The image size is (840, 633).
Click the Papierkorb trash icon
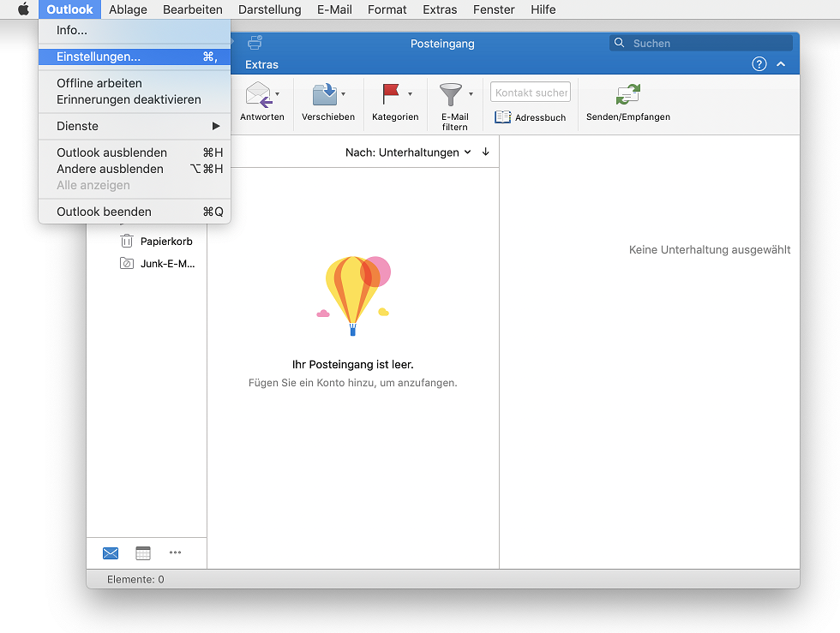pyautogui.click(x=127, y=241)
